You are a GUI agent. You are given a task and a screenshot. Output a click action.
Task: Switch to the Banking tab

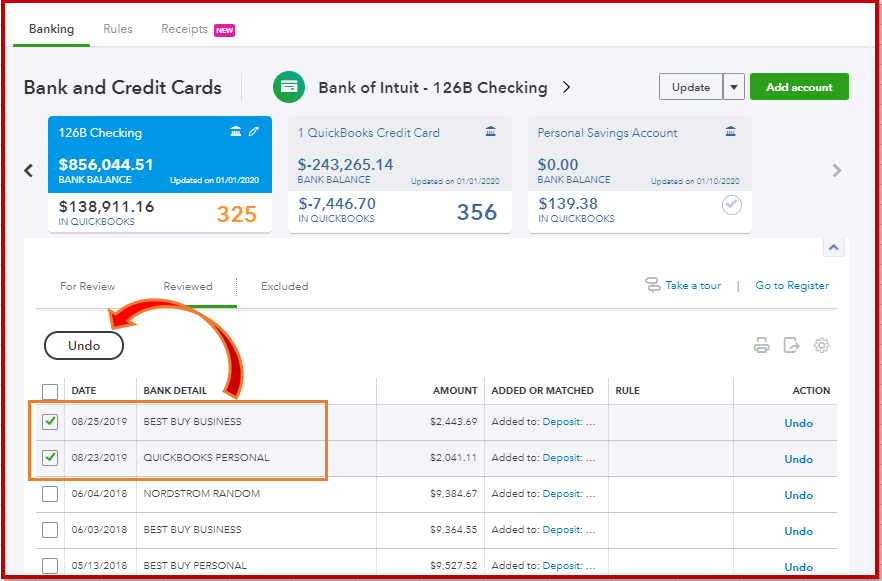tap(51, 29)
